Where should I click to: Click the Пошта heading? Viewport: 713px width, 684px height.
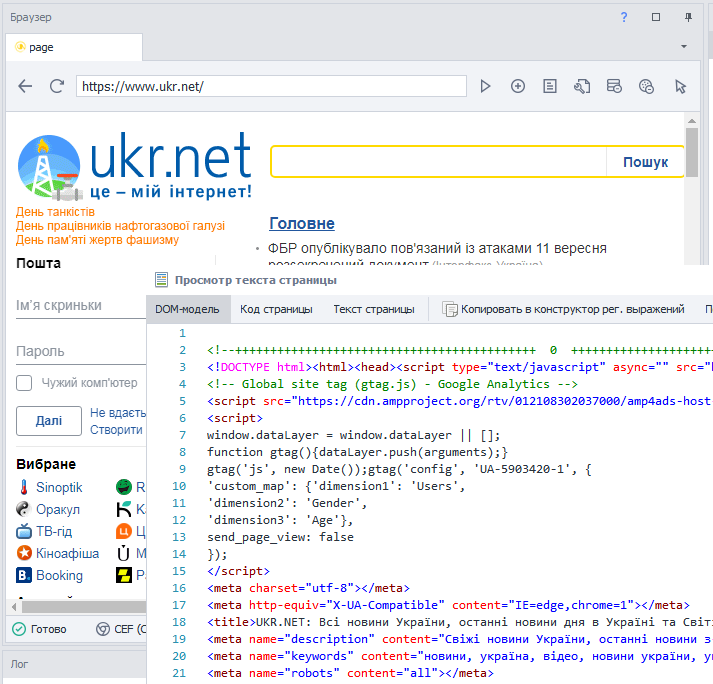(x=39, y=263)
